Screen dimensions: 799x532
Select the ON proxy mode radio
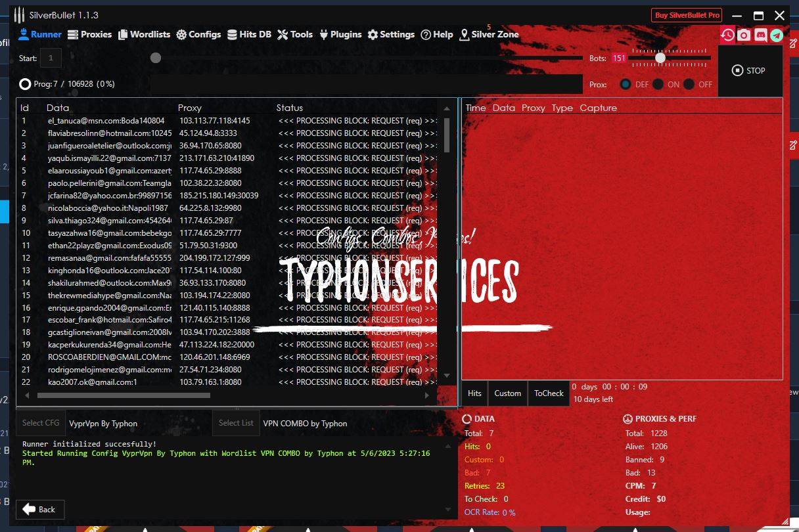click(657, 84)
